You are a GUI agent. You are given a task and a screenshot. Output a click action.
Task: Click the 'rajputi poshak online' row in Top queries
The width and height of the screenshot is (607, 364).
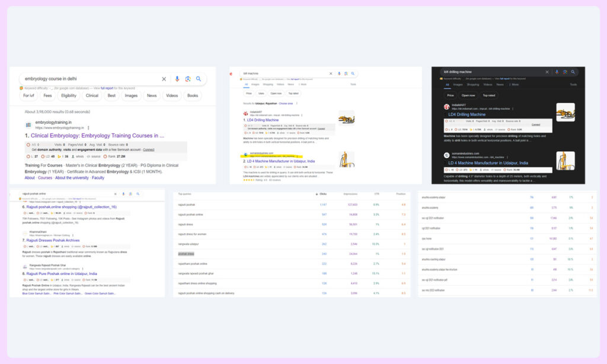coord(292,215)
